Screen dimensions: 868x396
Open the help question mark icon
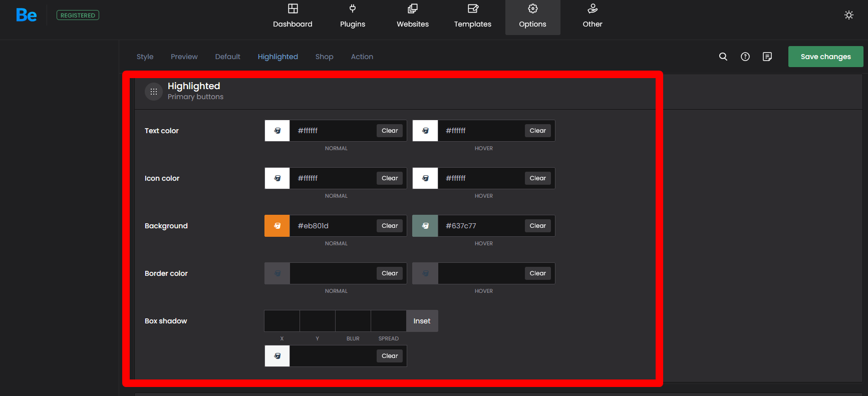745,57
